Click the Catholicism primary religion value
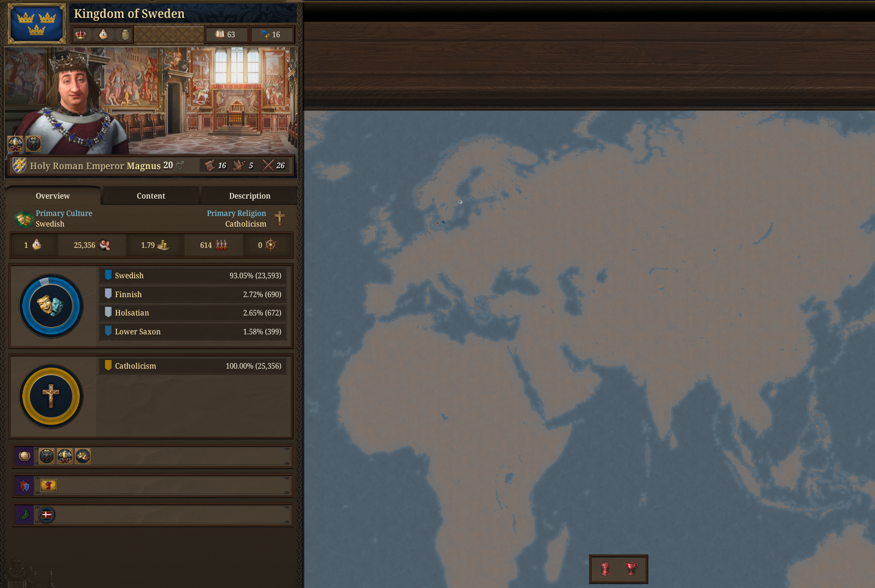Screen dimensions: 875x588 (x=246, y=224)
